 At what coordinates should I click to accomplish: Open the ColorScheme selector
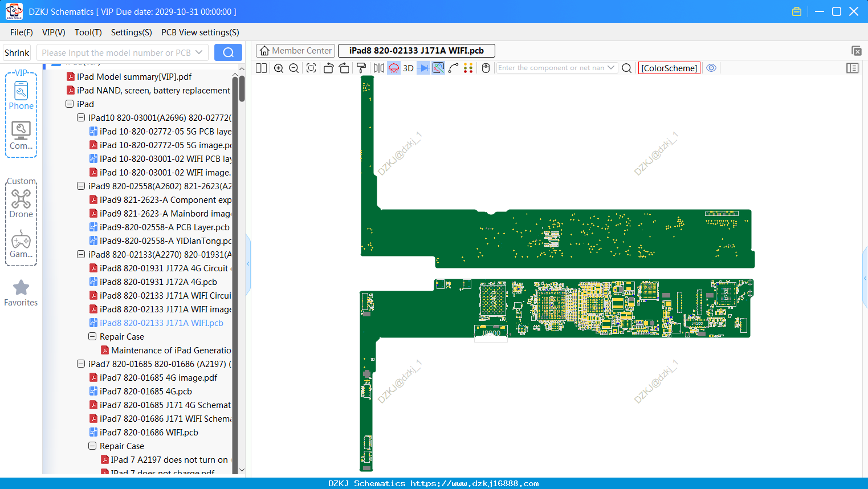pyautogui.click(x=669, y=68)
